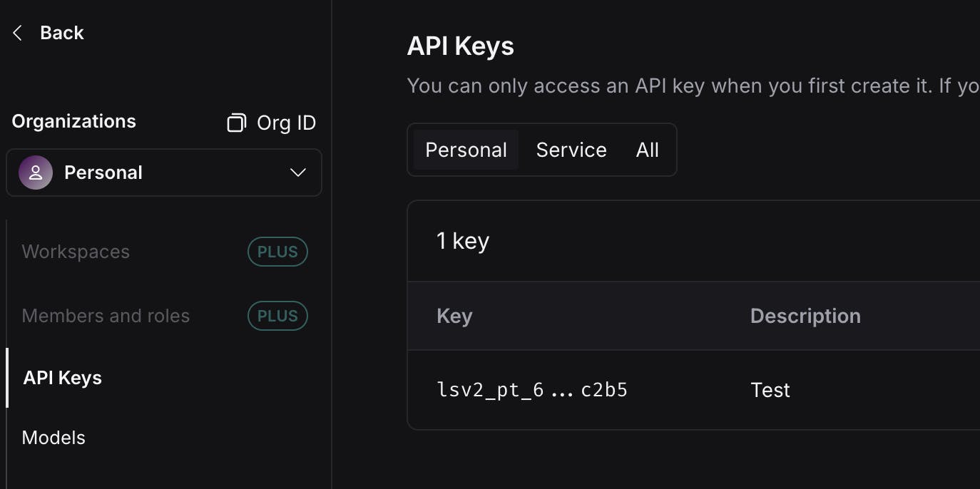This screenshot has height=489, width=980.
Task: Click the Description column header
Action: click(x=805, y=316)
